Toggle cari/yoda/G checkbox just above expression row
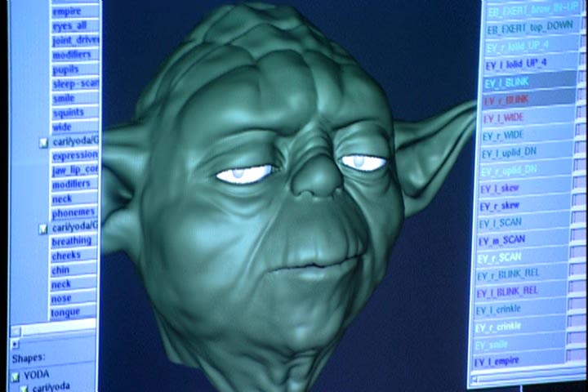Viewport: 588px width, 392px height. [44, 143]
